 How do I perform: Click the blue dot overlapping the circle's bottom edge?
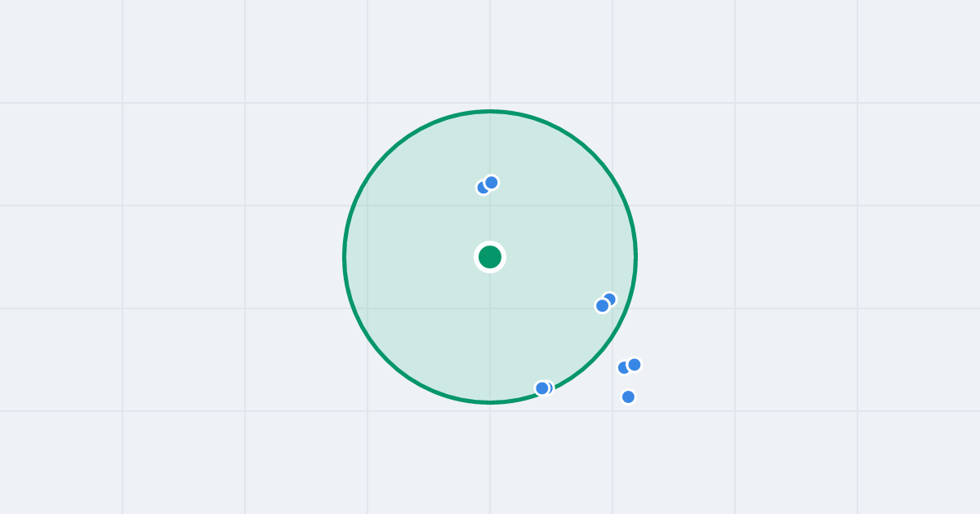(542, 388)
